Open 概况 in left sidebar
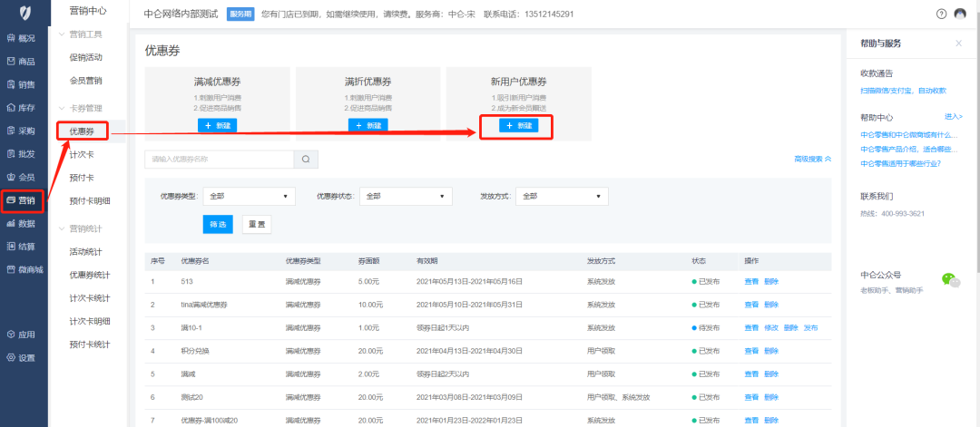This screenshot has width=980, height=427. click(x=21, y=38)
